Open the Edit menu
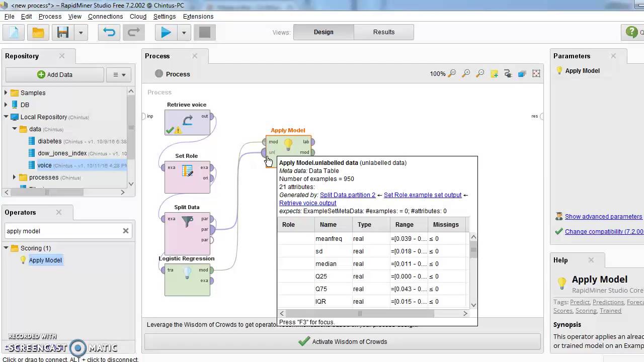 point(27,16)
